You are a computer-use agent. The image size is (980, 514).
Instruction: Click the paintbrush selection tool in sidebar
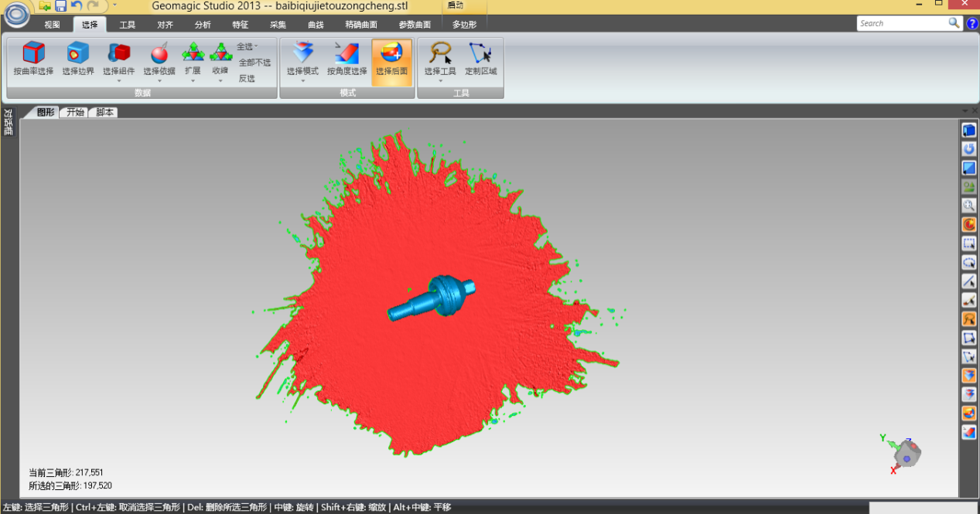[968, 300]
